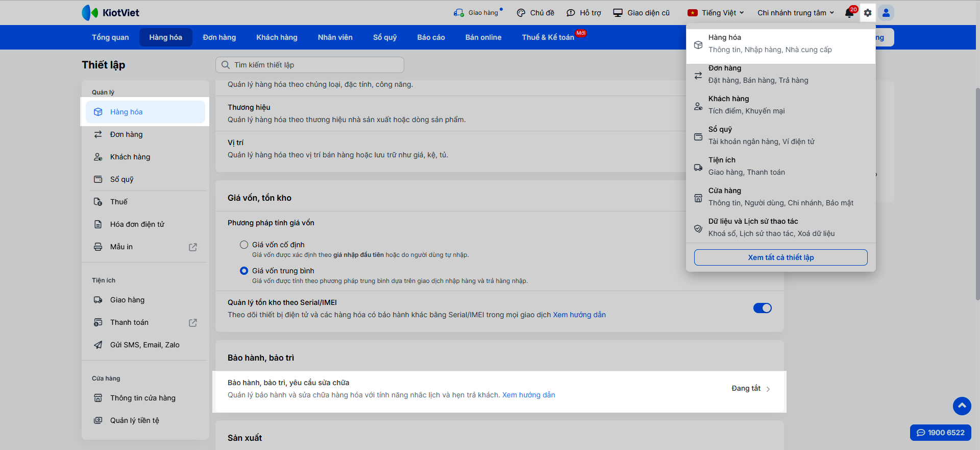This screenshot has height=450, width=980.
Task: Click the Giao diện cũ monitor icon
Action: [618, 13]
